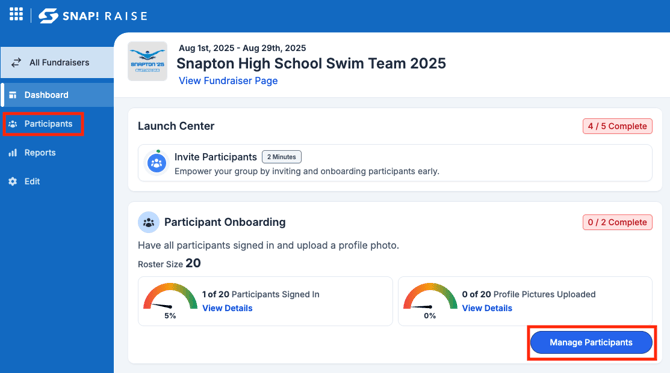Click the All Fundraisers swap arrows icon
This screenshot has width=670, height=373.
(16, 62)
